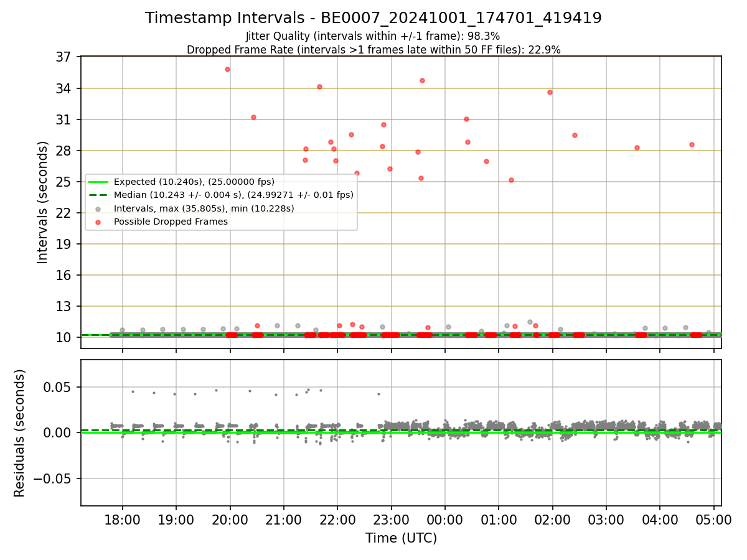Click the 'Intervals, max (35.805s), min (10.228s)' legend entry
This screenshot has width=747, height=560.
pyautogui.click(x=204, y=208)
